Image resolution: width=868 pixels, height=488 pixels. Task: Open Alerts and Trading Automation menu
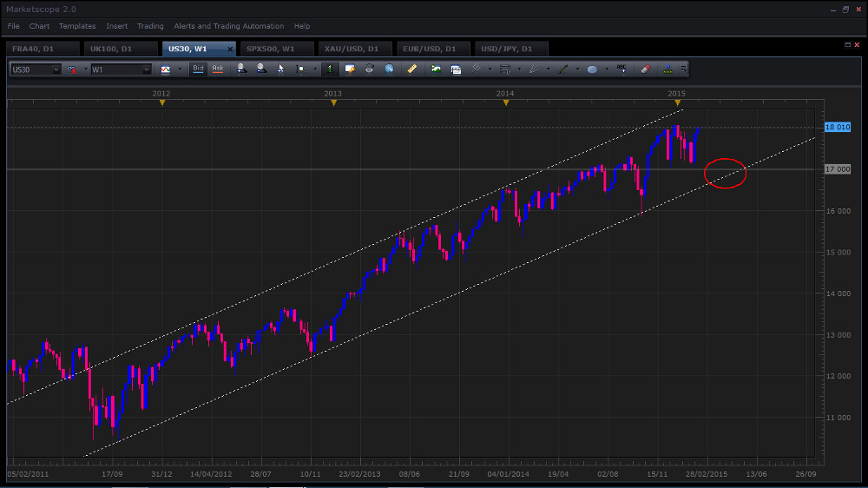click(228, 26)
